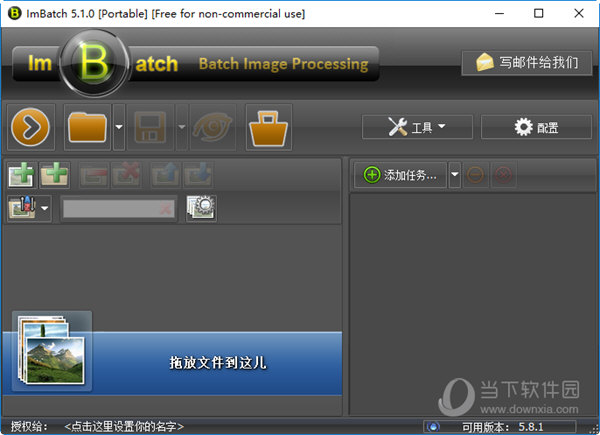
Task: Add images using the picture plus icon
Action: pyautogui.click(x=22, y=175)
